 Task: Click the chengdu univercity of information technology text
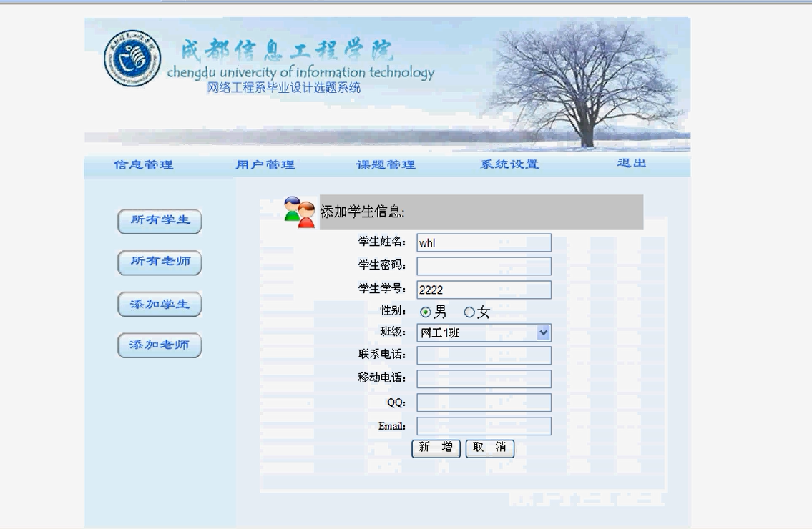coord(300,72)
